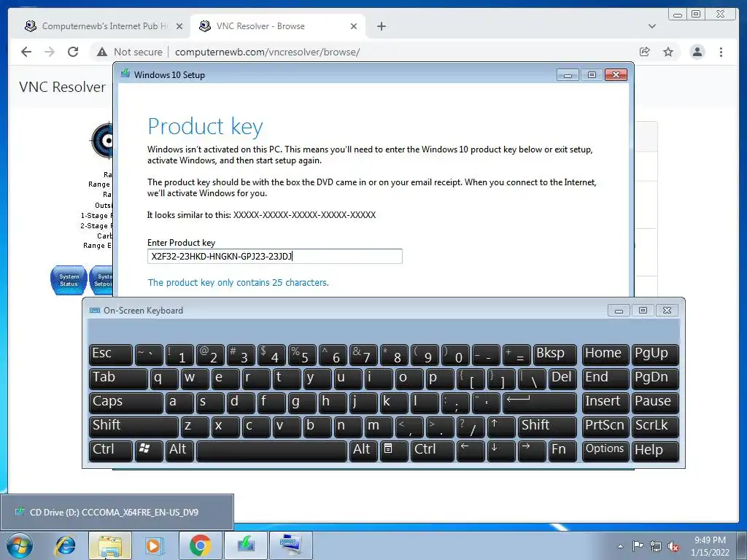747x560 pixels.
Task: Bookmark this page with the star icon
Action: [x=668, y=52]
